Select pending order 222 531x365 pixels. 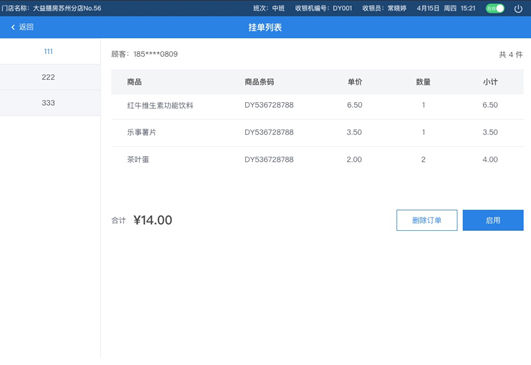(x=50, y=77)
